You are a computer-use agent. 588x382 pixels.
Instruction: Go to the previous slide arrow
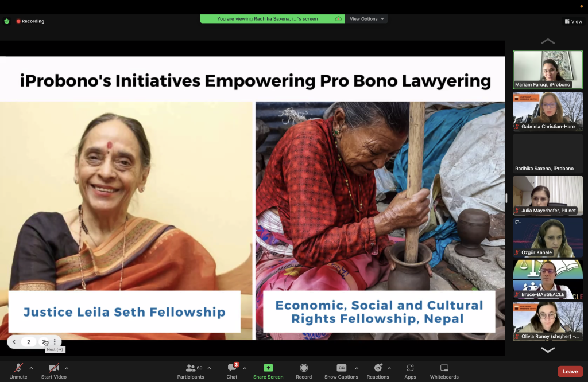click(x=14, y=342)
